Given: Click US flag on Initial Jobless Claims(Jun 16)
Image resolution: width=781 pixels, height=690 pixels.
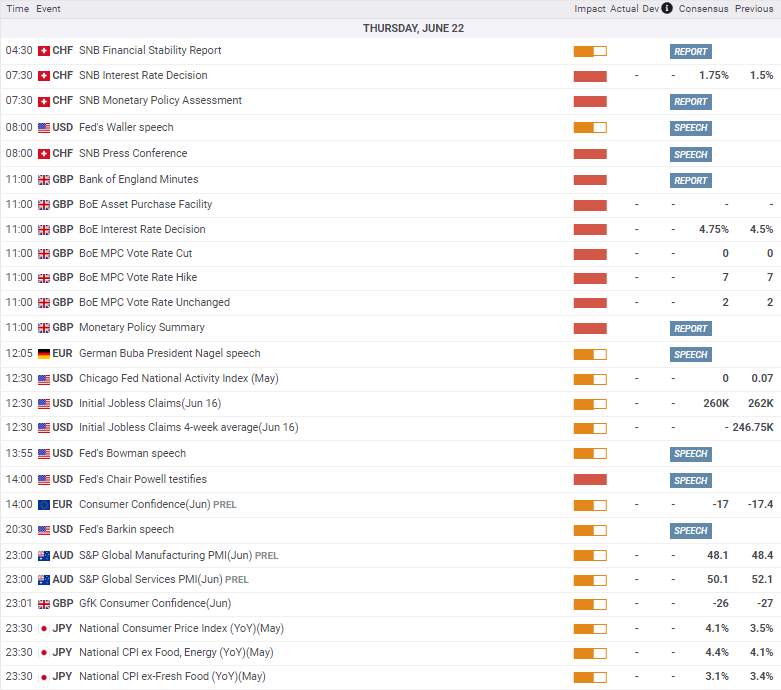Looking at the screenshot, I should [44, 404].
